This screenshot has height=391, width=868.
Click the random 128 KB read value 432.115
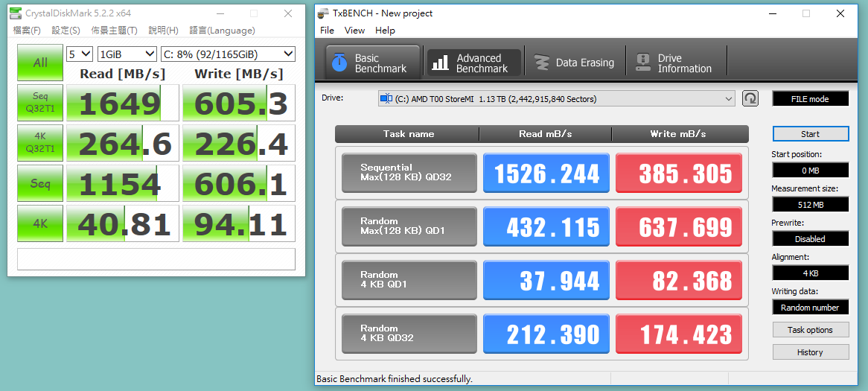coord(546,226)
